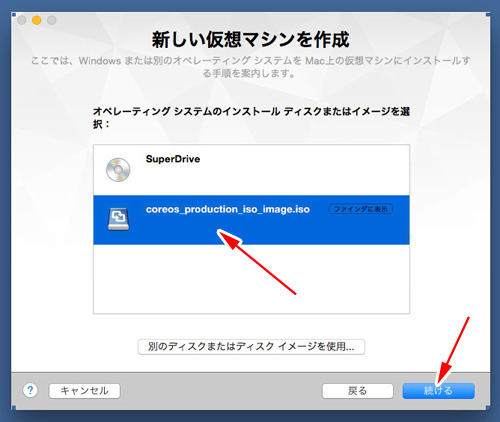Choose the SuperDrive entry label
500x422 pixels.
(x=173, y=159)
